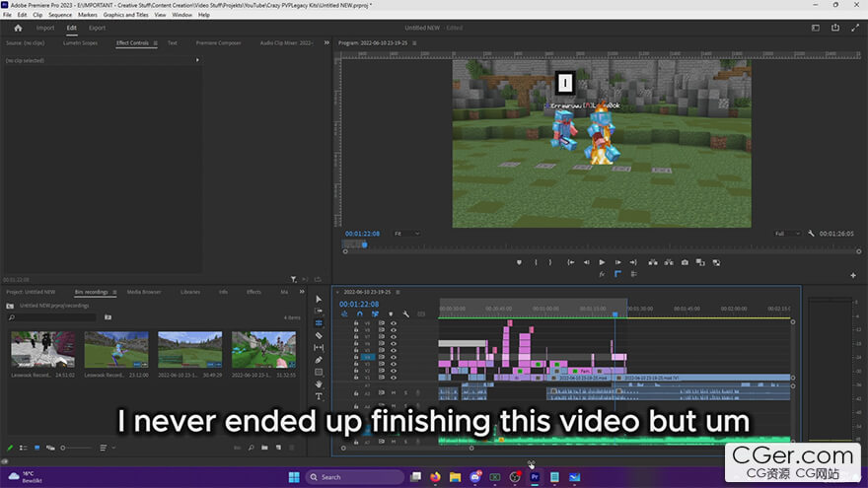Click the Home icon in the header
Image resolution: width=868 pixels, height=488 pixels.
pos(18,28)
